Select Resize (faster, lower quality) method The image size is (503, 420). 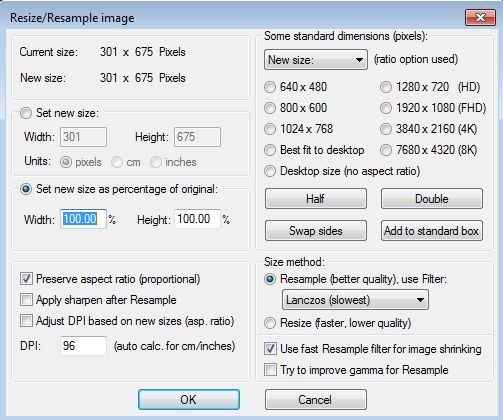[x=270, y=323]
